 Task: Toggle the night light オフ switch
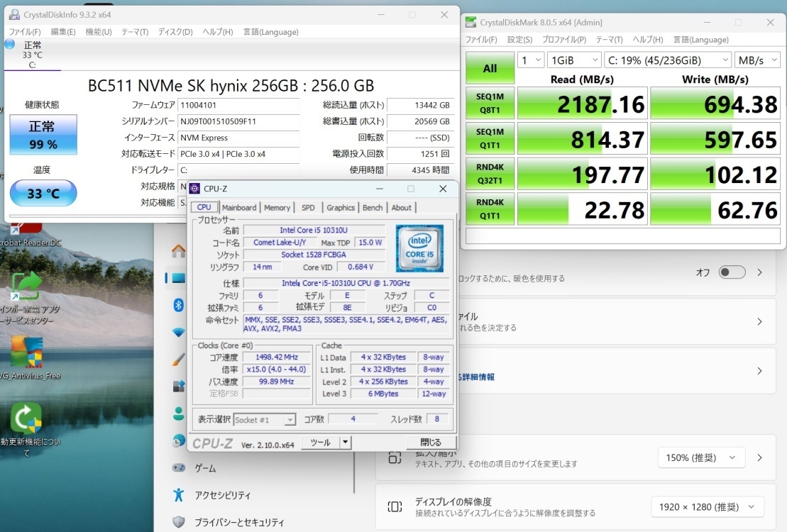click(732, 272)
